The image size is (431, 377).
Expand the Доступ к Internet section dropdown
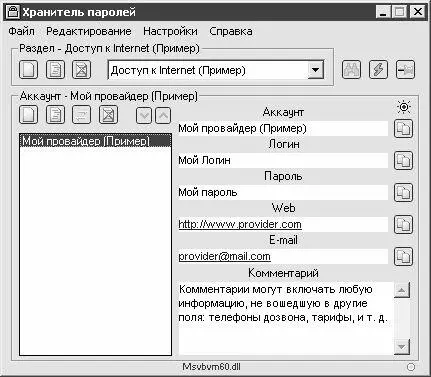[315, 70]
